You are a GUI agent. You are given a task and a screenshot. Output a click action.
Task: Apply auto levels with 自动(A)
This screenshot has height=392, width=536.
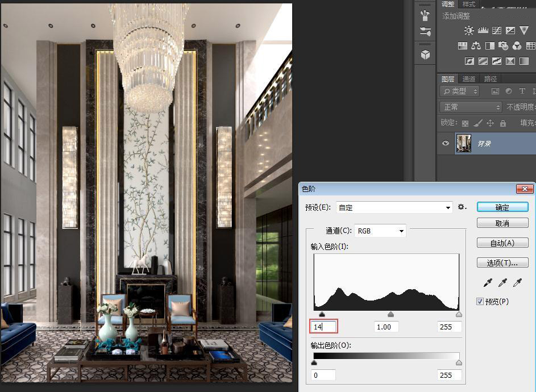pos(502,243)
